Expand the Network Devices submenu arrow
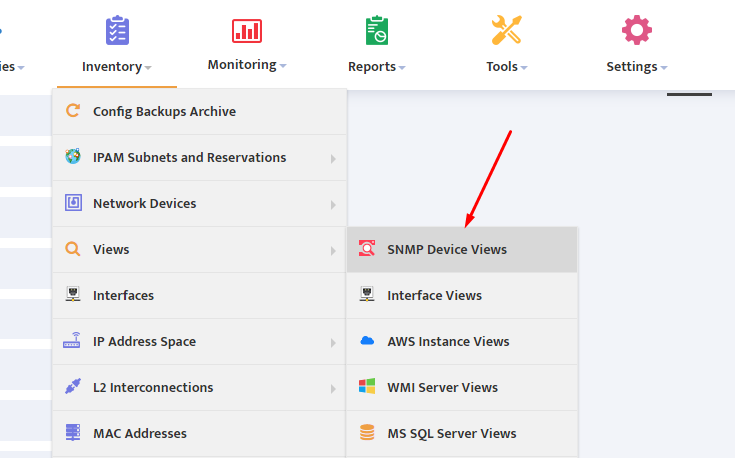The image size is (735, 458). pos(333,204)
